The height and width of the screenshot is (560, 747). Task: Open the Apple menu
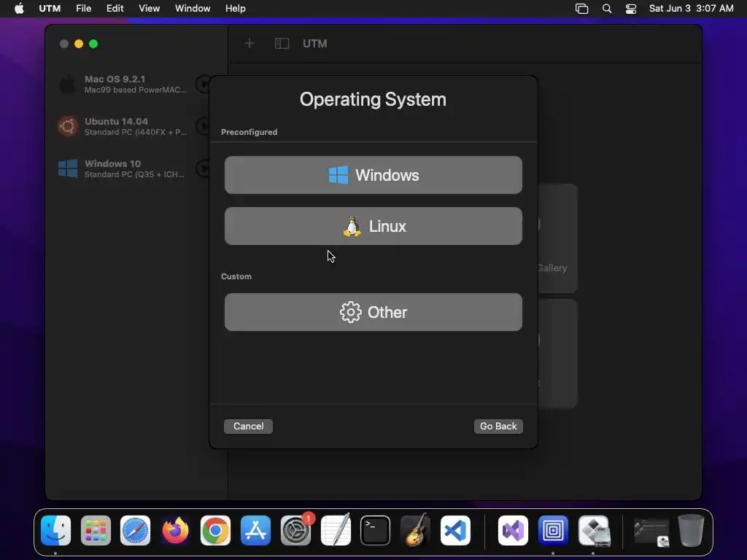tap(19, 9)
